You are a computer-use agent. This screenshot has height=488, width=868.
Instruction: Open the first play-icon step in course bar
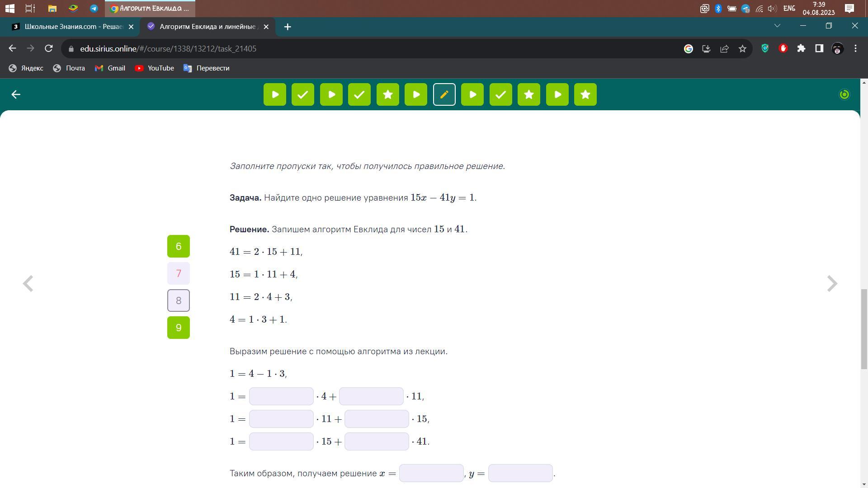275,94
